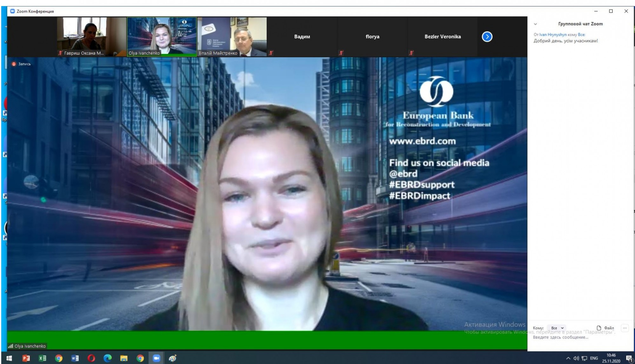Show next participants with blue arrow button
The width and height of the screenshot is (635, 364).
point(487,37)
